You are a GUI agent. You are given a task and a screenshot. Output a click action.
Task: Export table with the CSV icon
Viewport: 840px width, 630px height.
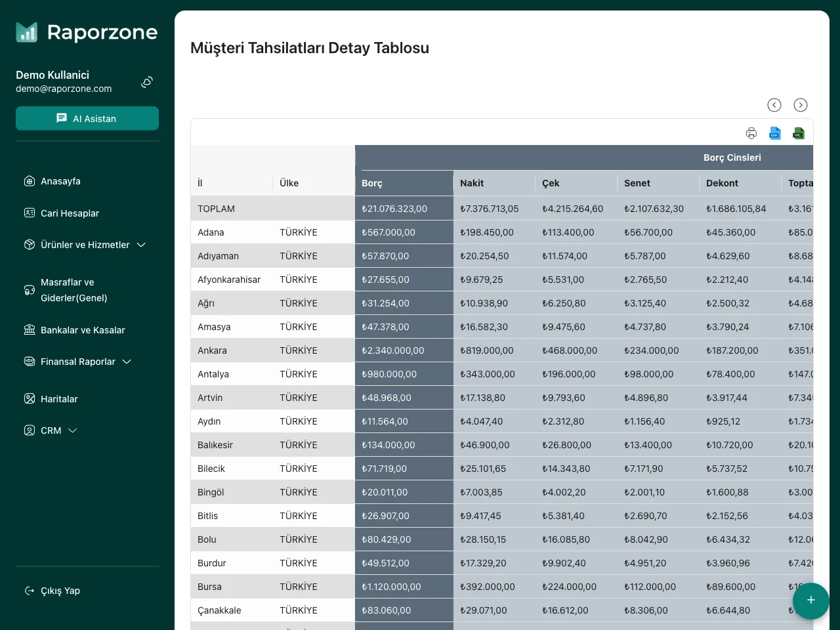[775, 133]
